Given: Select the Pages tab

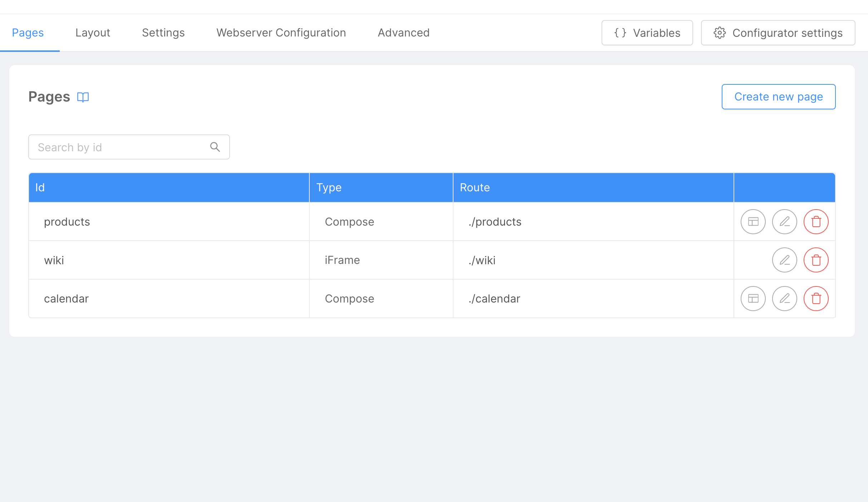Looking at the screenshot, I should click(x=28, y=33).
